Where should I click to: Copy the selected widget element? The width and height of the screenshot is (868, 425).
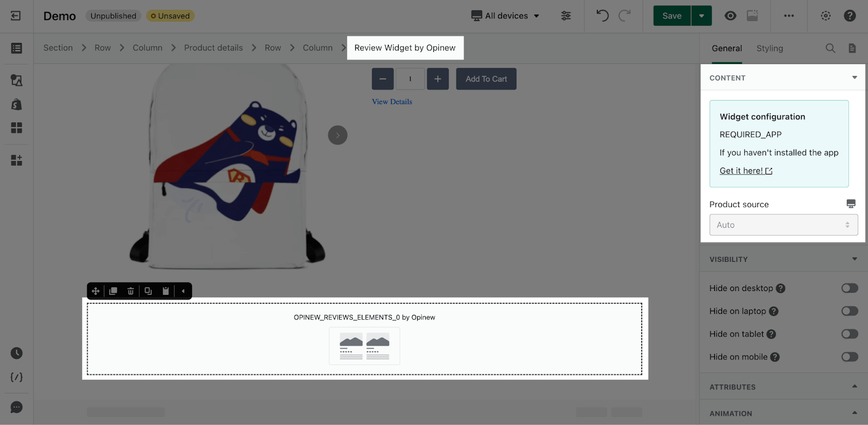(148, 291)
